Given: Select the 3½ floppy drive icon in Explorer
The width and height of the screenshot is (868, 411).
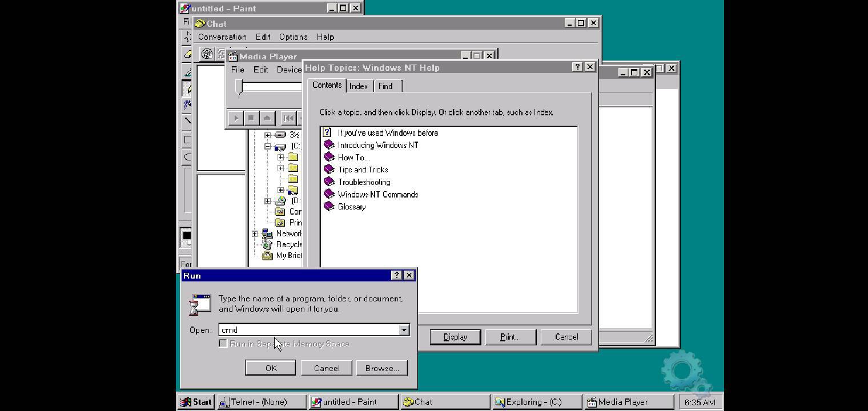Looking at the screenshot, I should [x=280, y=135].
